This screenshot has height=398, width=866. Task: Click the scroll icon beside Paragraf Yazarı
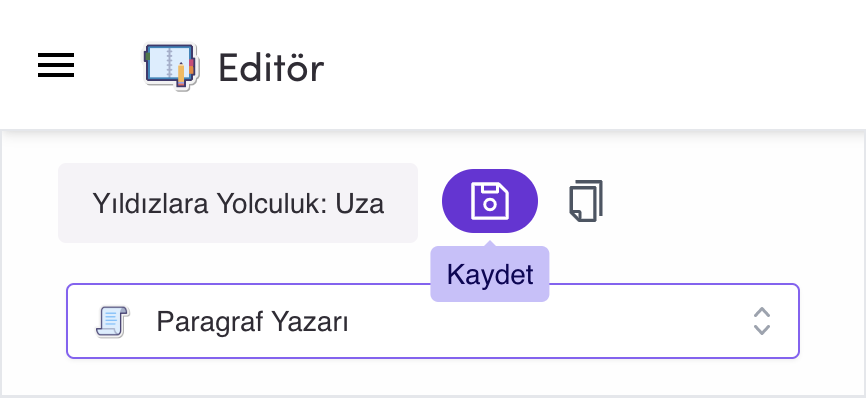click(112, 321)
